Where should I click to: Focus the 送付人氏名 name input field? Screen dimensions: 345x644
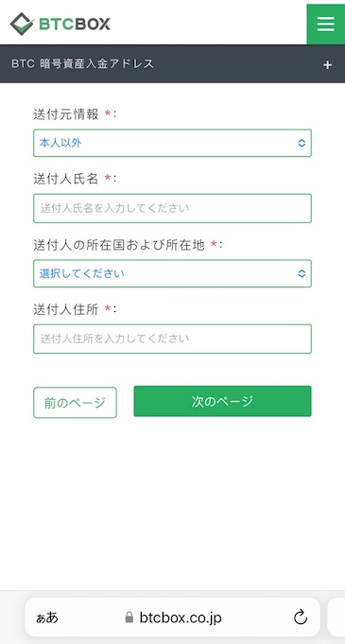click(x=172, y=208)
